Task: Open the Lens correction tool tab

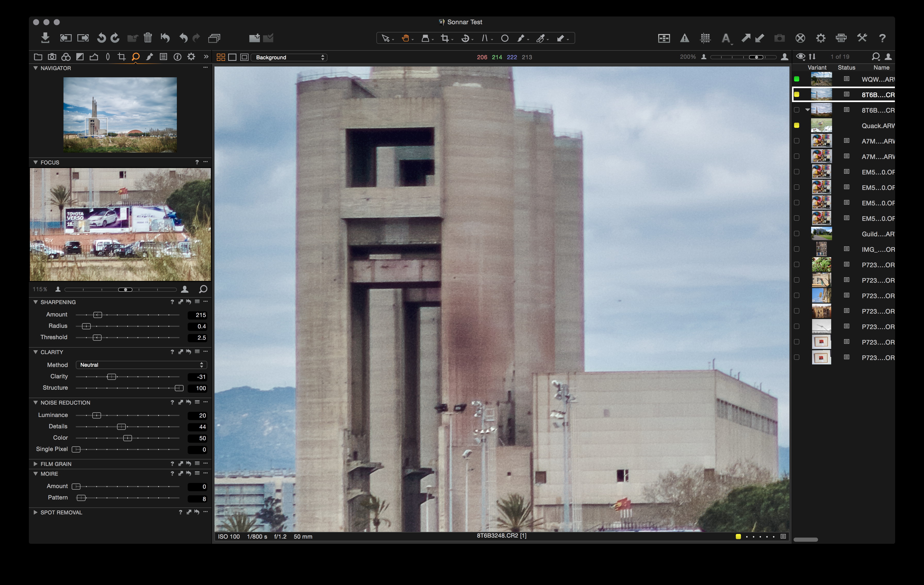Action: 108,57
